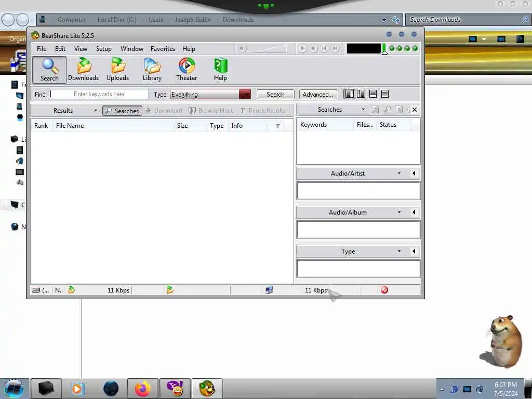532x399 pixels.
Task: Click the Stop media button
Action: pyautogui.click(x=313, y=48)
